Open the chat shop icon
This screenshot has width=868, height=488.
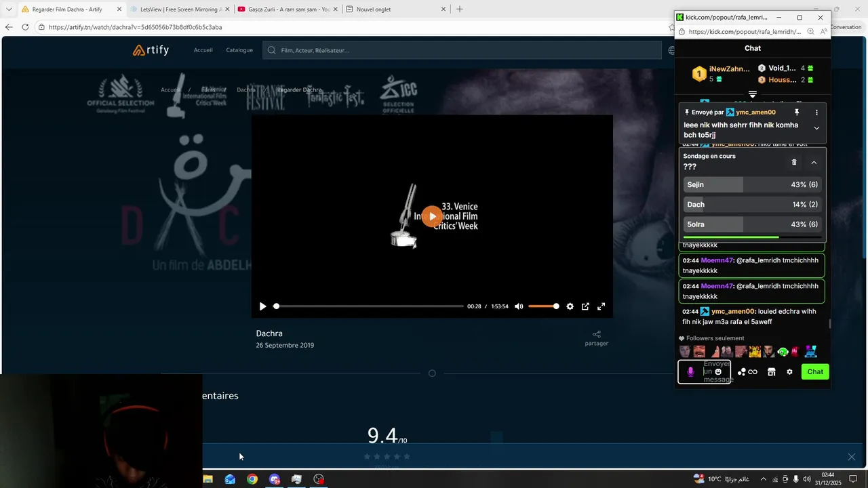[x=771, y=371]
